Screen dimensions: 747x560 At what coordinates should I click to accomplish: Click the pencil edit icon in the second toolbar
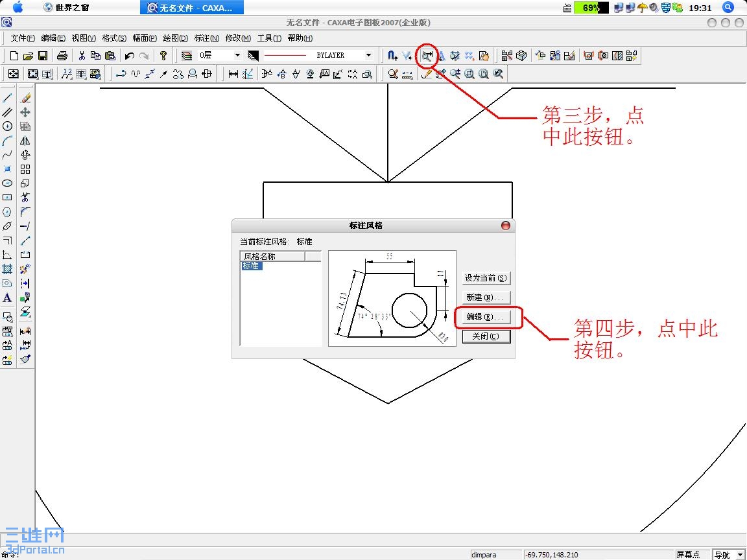click(427, 74)
